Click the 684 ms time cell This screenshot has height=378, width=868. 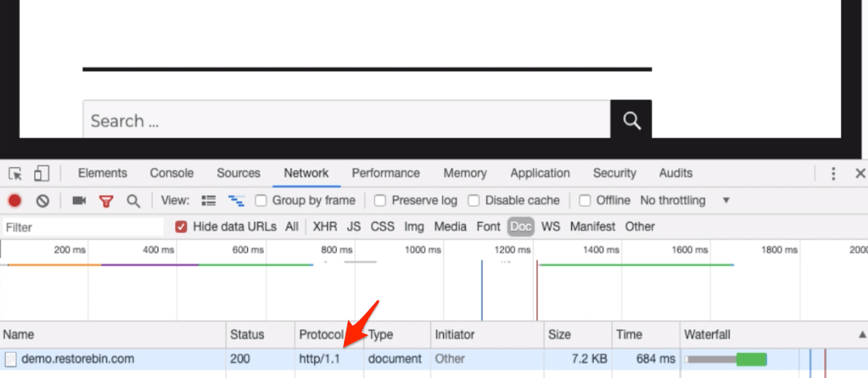[x=656, y=359]
